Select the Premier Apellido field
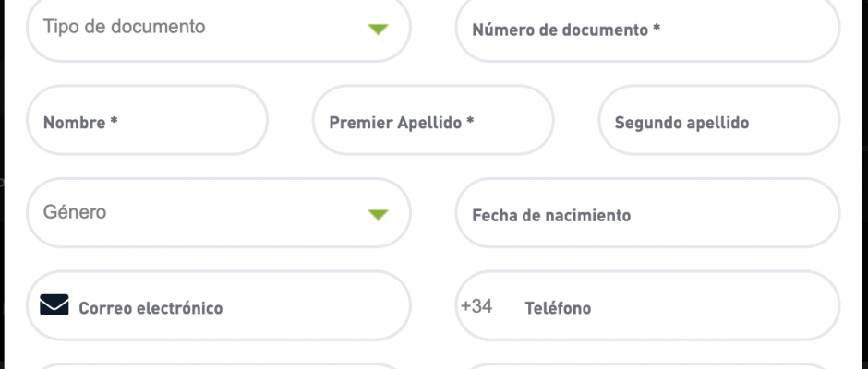Screen dimensions: 868x369 (433, 120)
